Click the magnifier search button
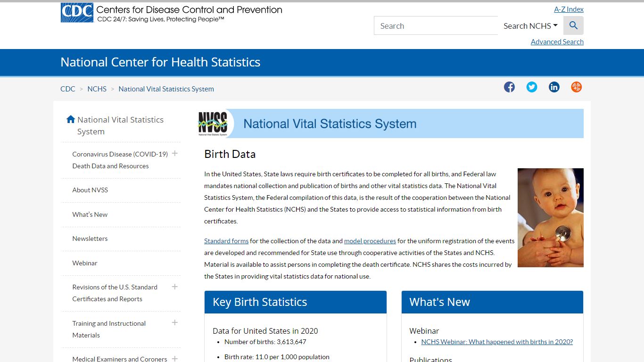644x362 pixels. point(573,25)
